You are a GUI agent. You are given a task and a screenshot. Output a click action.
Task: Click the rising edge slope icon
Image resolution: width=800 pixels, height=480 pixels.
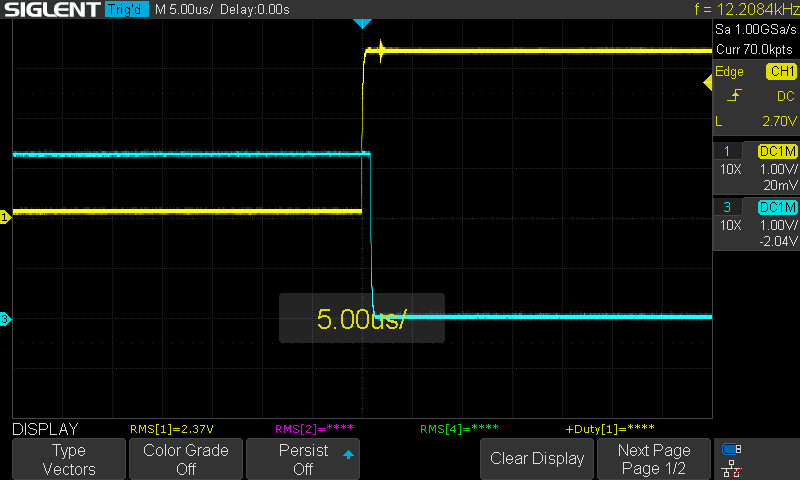(x=735, y=96)
